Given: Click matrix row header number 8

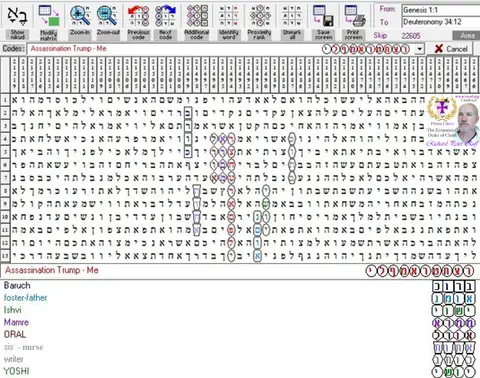Looking at the screenshot, I should click(x=5, y=191).
